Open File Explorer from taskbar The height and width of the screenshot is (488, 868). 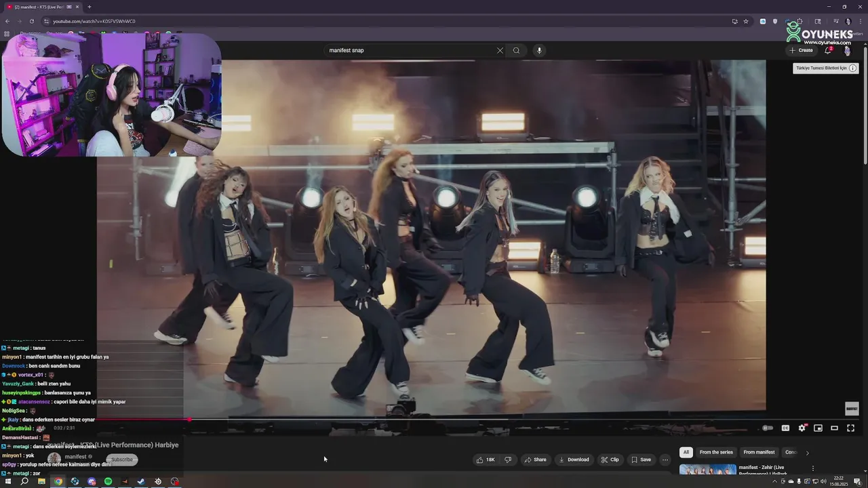point(41,481)
